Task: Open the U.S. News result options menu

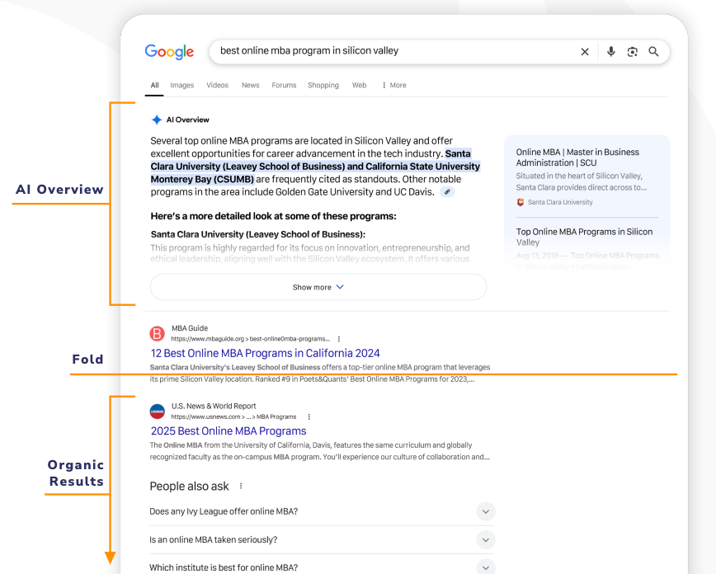Action: (309, 417)
